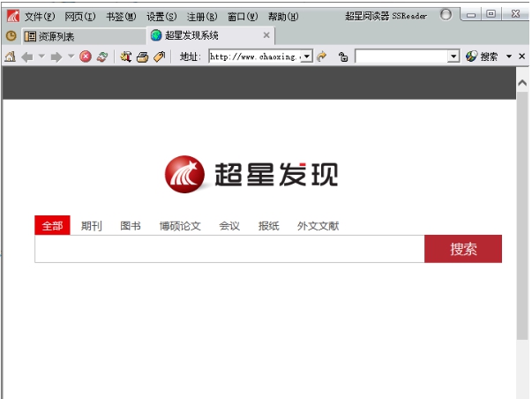
Task: Select the 外文文献 search category
Action: tap(318, 226)
